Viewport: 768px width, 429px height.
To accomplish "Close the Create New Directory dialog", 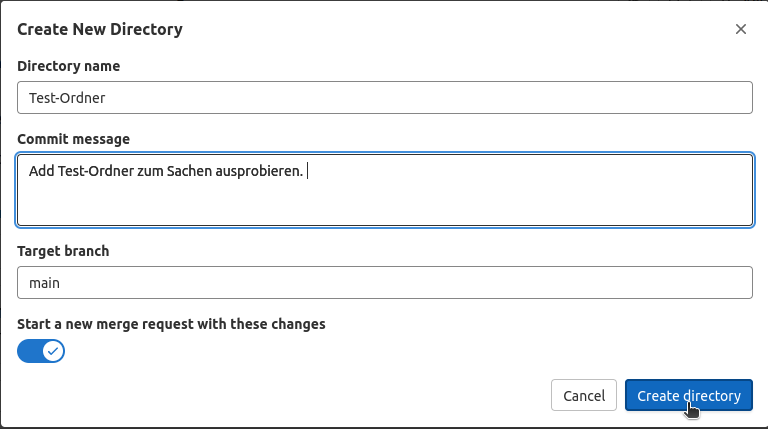I will (741, 29).
